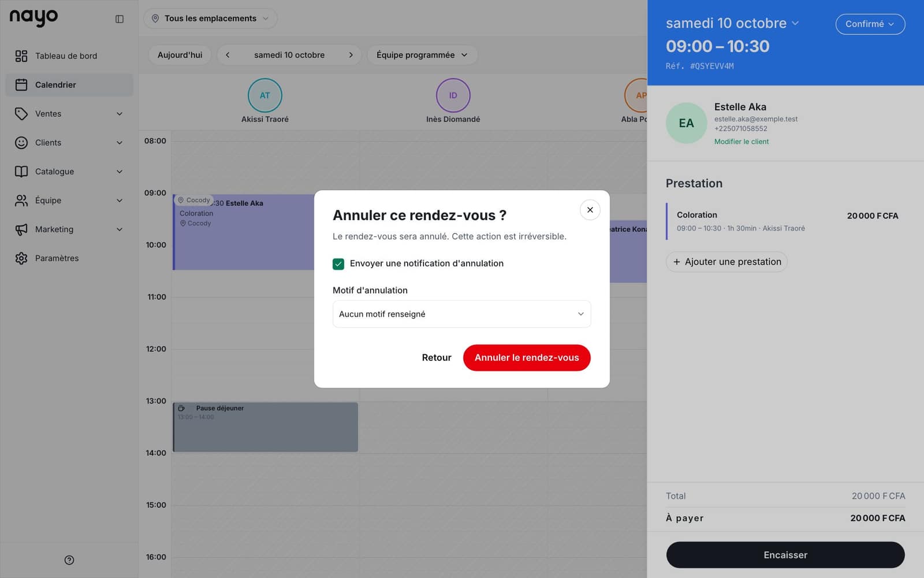This screenshot has width=924, height=578.
Task: Click Ajouter une prestation
Action: pos(726,262)
